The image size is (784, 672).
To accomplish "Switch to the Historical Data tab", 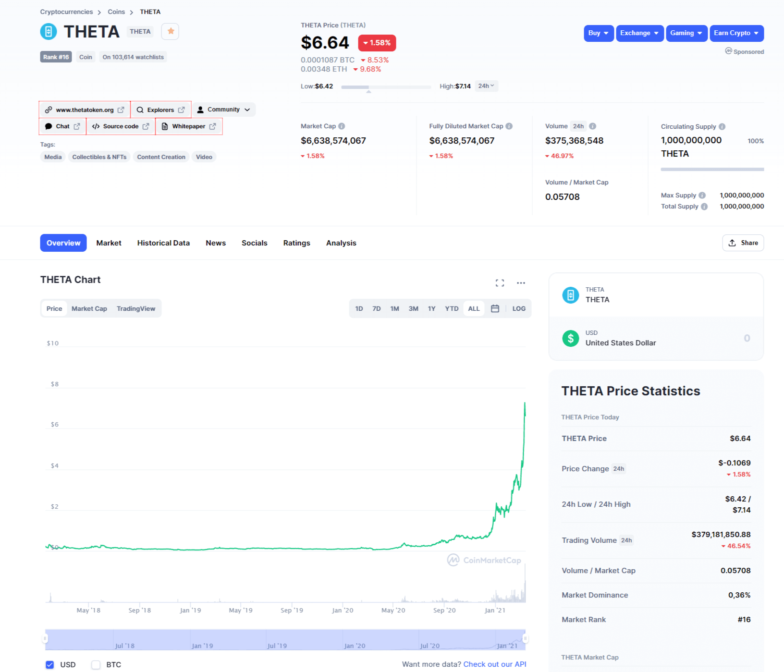I will pos(163,243).
